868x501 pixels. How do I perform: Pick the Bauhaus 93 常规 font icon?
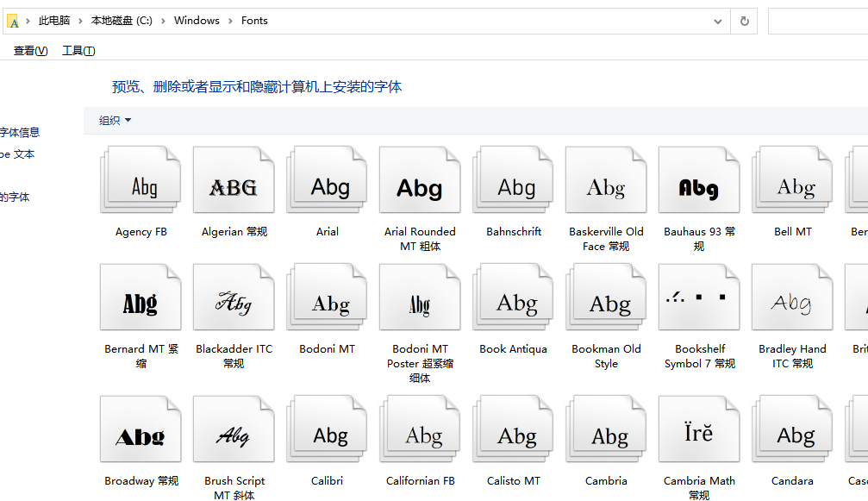(699, 179)
